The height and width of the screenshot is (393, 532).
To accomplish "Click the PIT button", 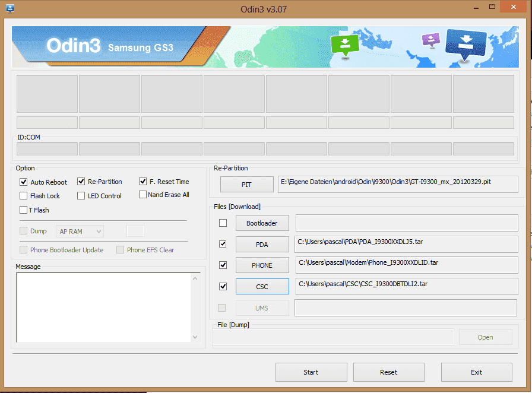I will click(x=246, y=185).
